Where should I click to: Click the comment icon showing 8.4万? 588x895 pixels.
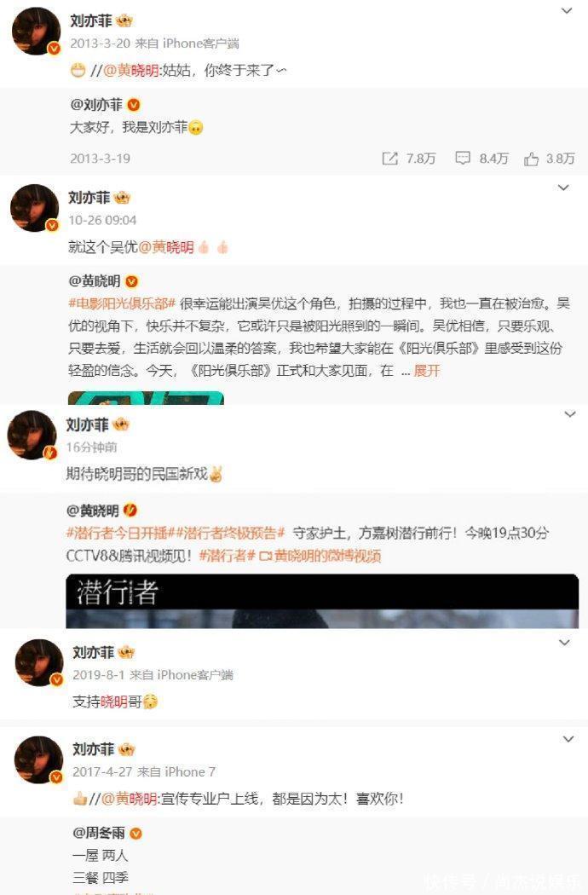click(462, 158)
